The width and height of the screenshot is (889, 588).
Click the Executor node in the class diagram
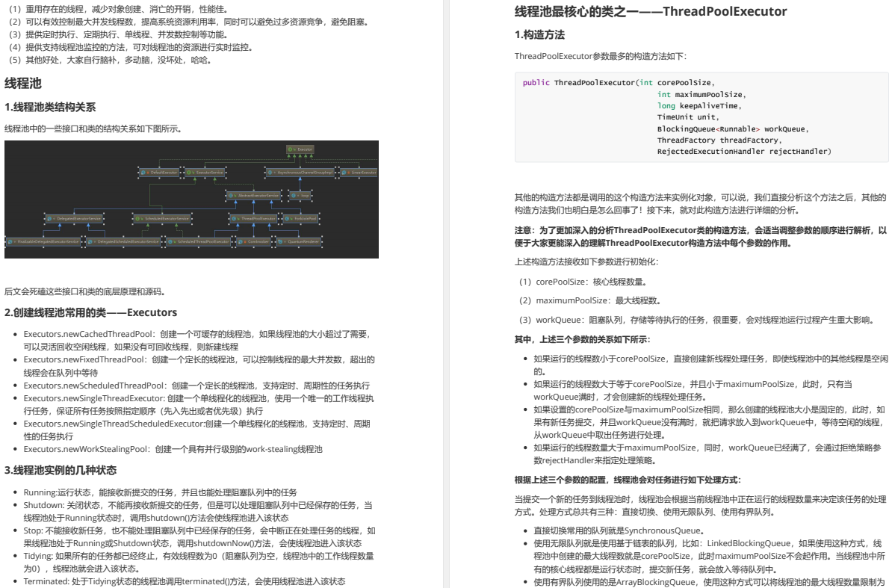300,149
